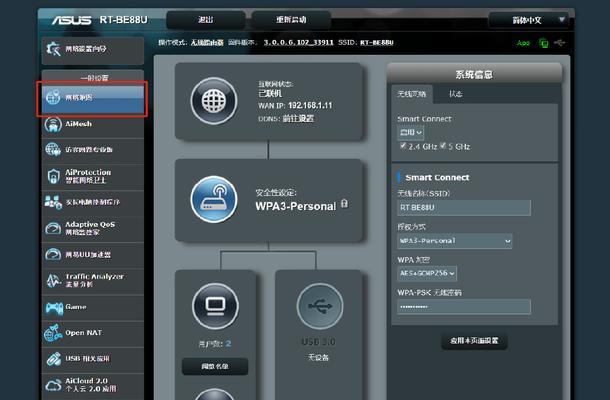
Task: Click the apply page settings button
Action: click(x=474, y=341)
